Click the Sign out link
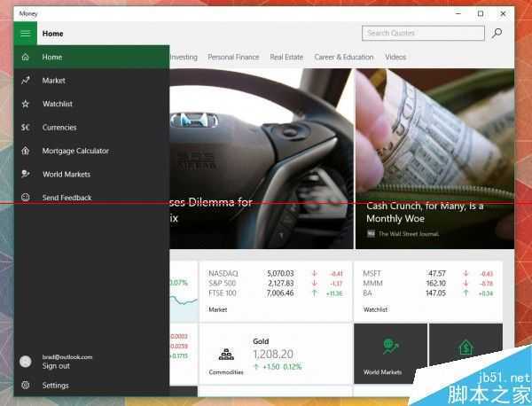The height and width of the screenshot is (406, 532). point(56,366)
